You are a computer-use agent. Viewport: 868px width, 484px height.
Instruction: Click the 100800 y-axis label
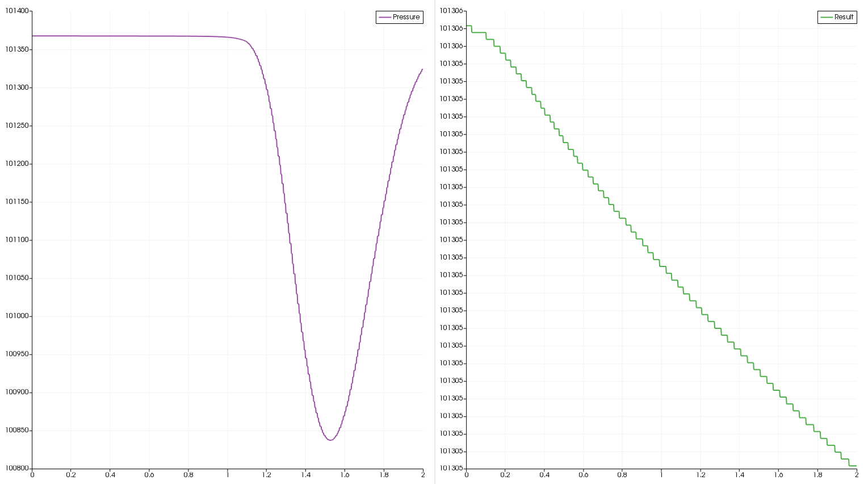point(16,468)
